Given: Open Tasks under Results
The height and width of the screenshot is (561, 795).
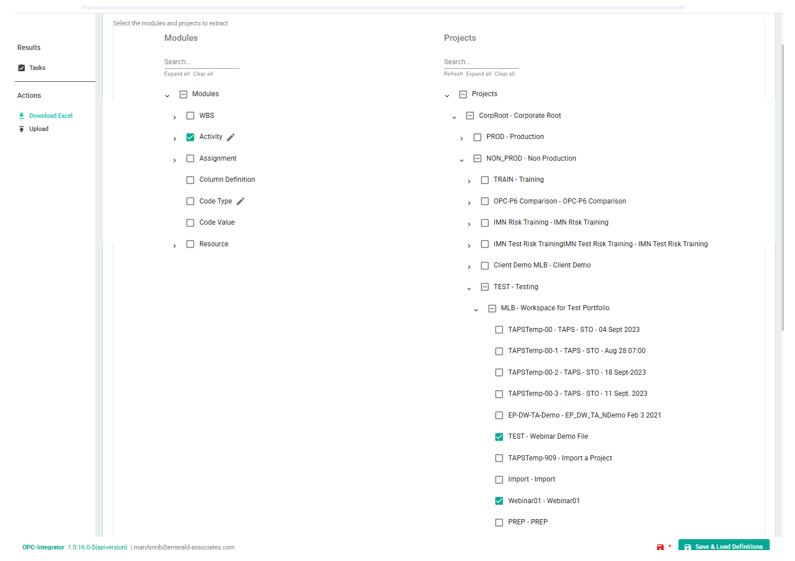Looking at the screenshot, I should coord(37,68).
